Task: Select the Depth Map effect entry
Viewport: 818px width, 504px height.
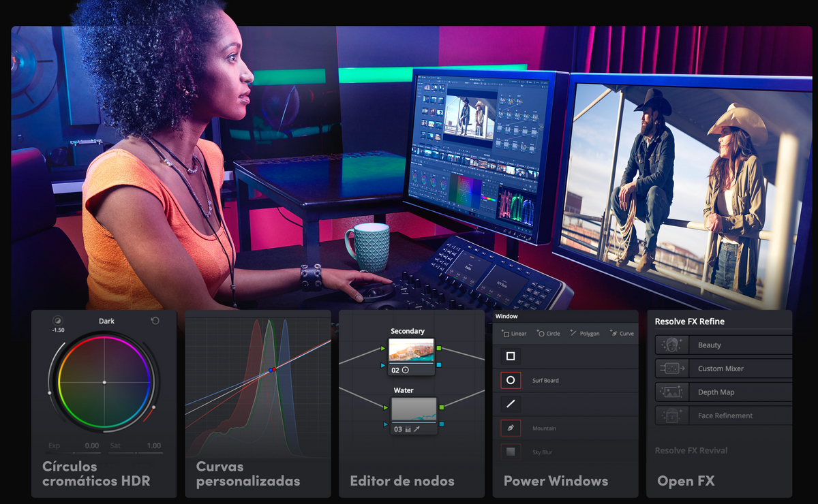Action: pos(723,392)
